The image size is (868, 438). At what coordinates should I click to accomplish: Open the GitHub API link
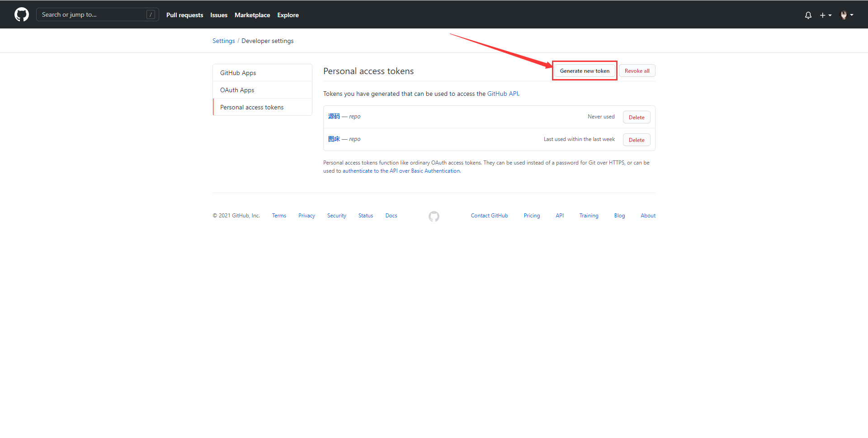coord(503,94)
